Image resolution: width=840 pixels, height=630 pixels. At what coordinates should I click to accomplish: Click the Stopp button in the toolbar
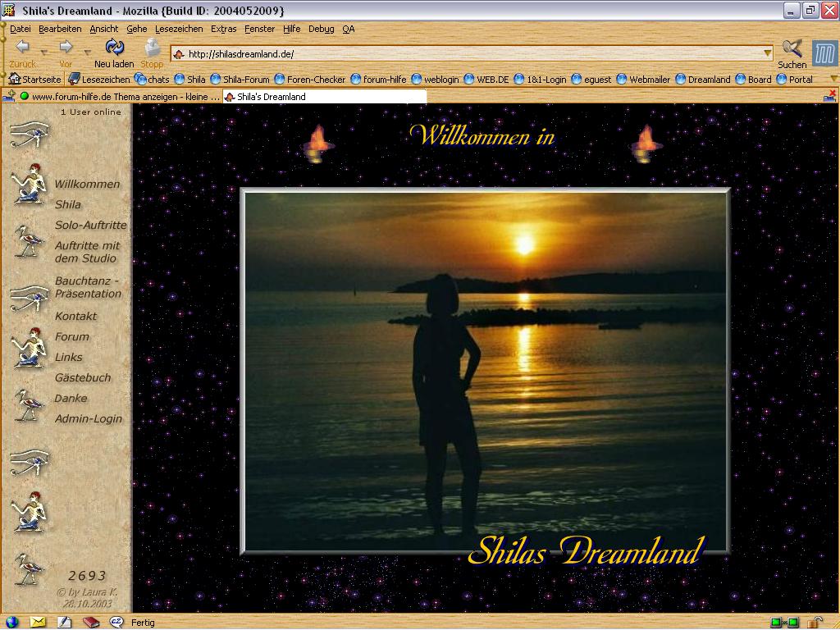tap(152, 52)
